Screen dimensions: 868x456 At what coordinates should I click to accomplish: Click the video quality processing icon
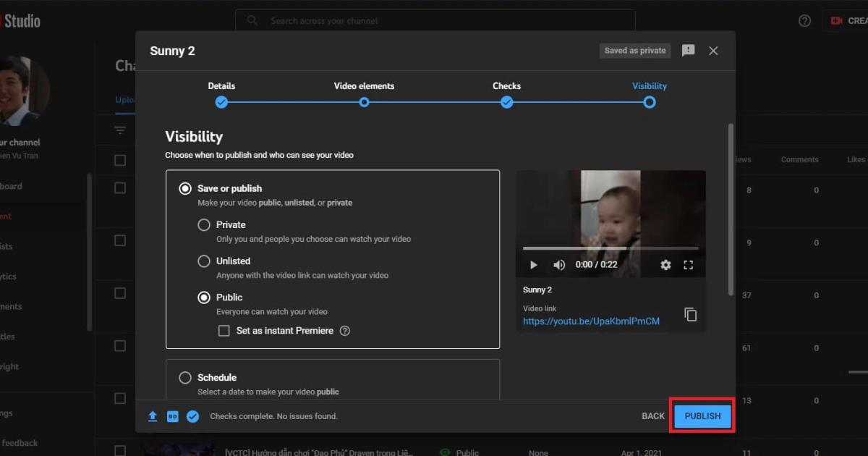[x=172, y=416]
